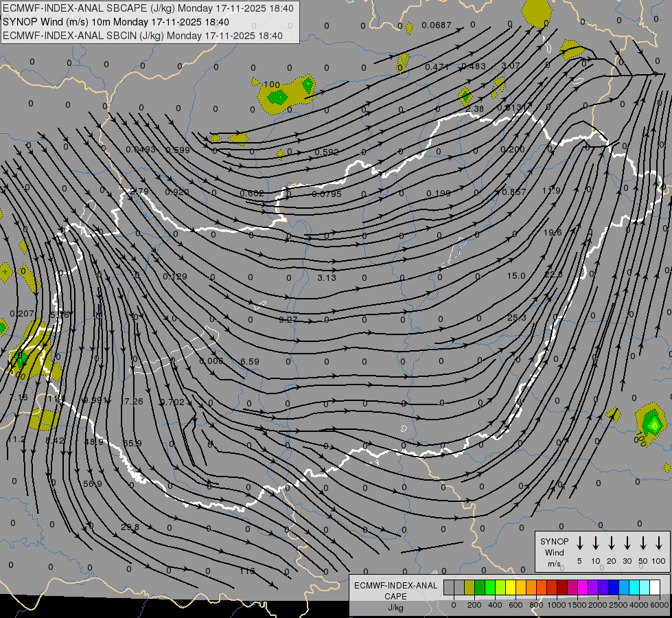Click the 8.42 map value

pos(55,440)
